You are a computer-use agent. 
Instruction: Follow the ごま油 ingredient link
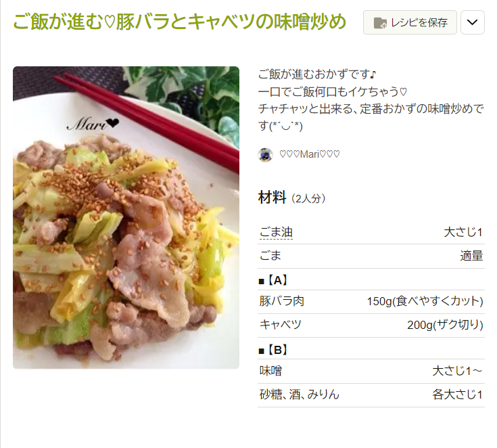tap(276, 232)
